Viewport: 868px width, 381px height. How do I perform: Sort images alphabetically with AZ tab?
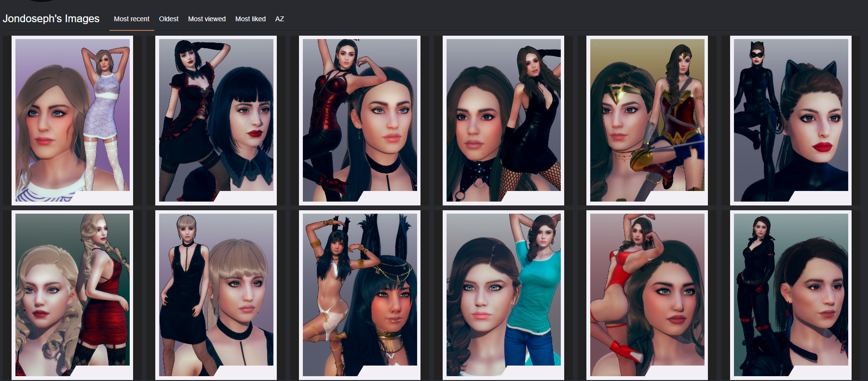280,19
